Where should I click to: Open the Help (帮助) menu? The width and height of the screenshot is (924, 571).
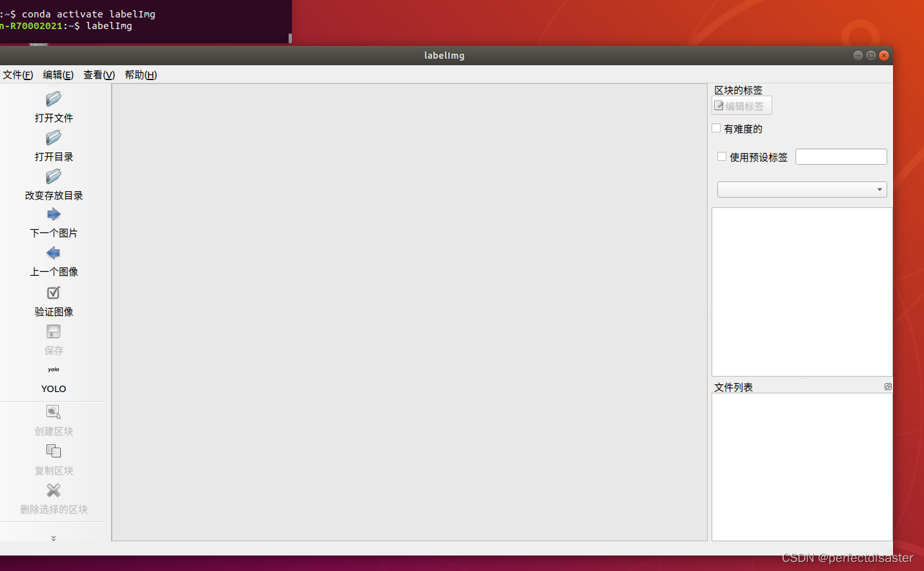coord(140,75)
